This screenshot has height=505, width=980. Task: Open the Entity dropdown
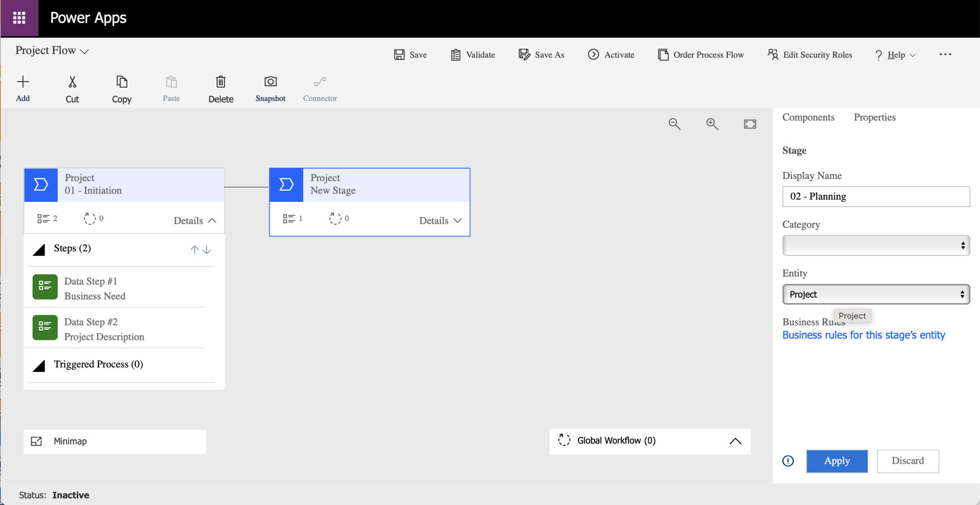(x=875, y=294)
